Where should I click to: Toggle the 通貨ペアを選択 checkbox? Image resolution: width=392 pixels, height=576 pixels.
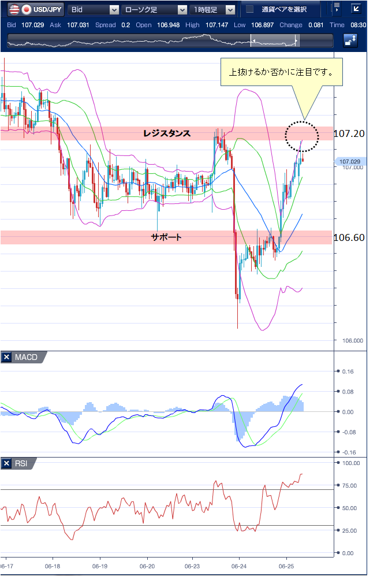pos(250,9)
